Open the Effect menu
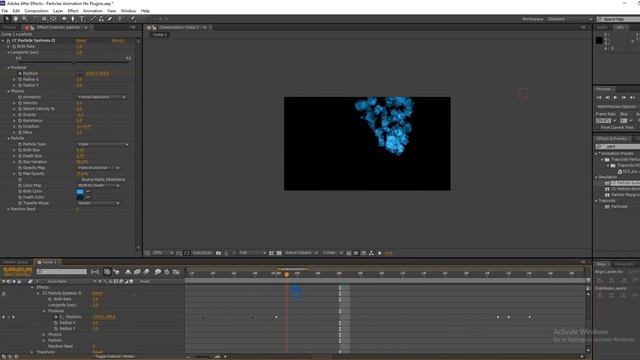 [73, 11]
